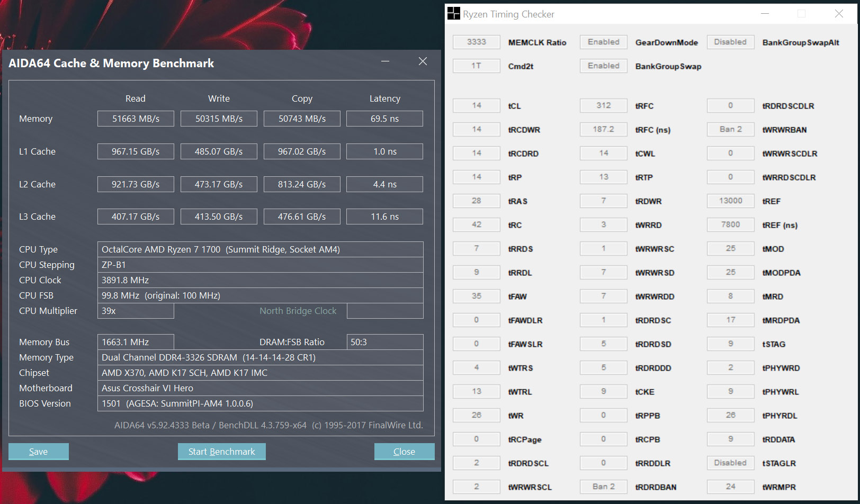This screenshot has width=860, height=504.
Task: Click the Chipset field AMD X370
Action: click(x=261, y=373)
